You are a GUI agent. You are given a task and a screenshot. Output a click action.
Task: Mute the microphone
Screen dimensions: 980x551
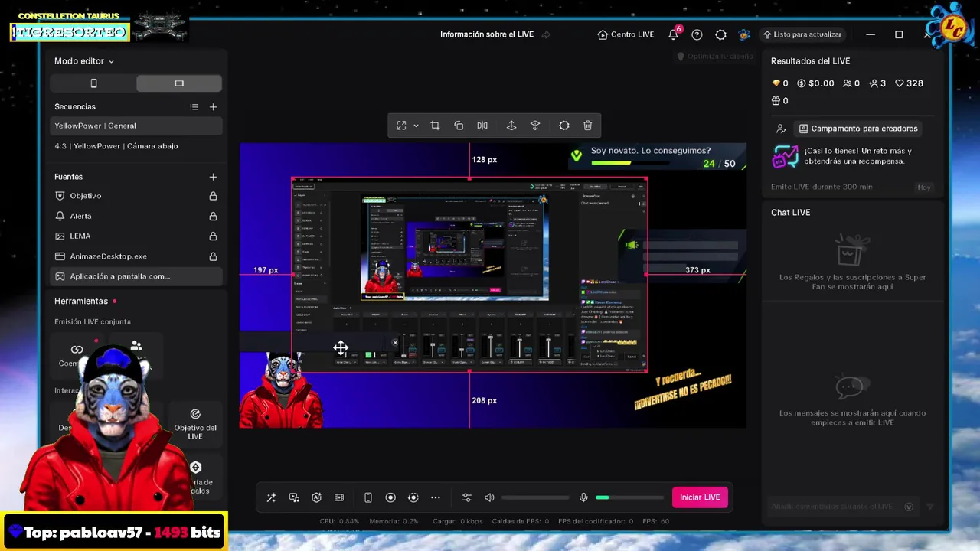(x=583, y=497)
